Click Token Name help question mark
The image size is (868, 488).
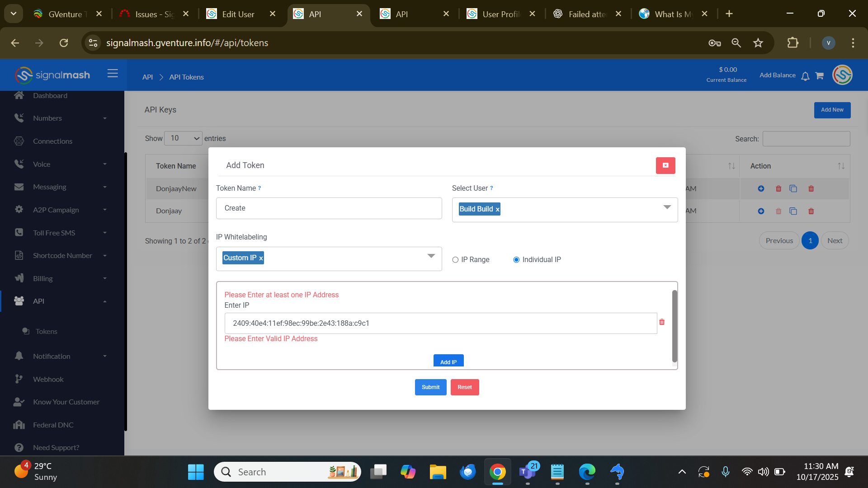259,188
